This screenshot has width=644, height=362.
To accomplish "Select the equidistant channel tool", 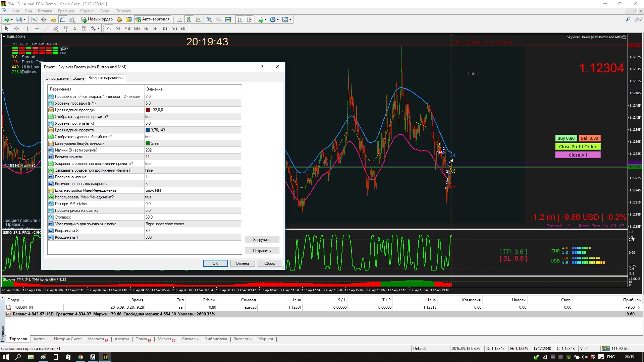I will click(56, 28).
